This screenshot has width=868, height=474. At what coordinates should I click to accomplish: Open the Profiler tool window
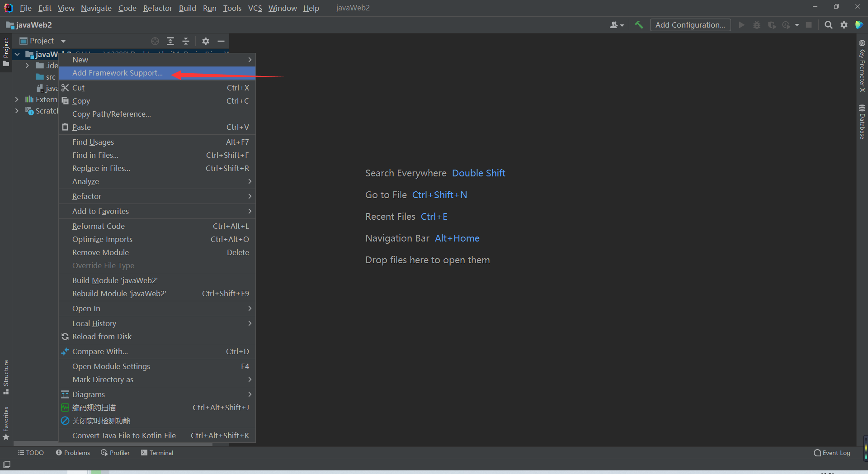pyautogui.click(x=115, y=453)
